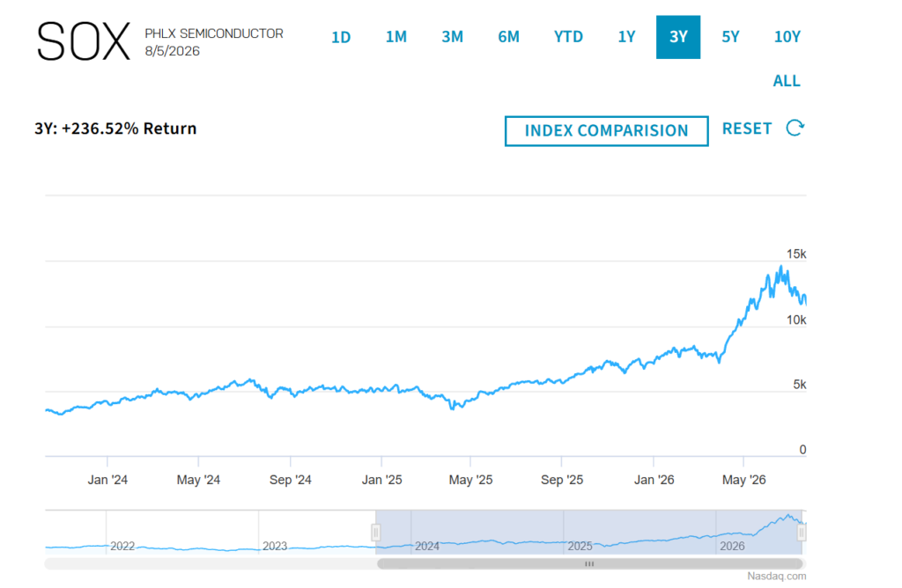Click the Nasdaq.com credit link

click(777, 576)
